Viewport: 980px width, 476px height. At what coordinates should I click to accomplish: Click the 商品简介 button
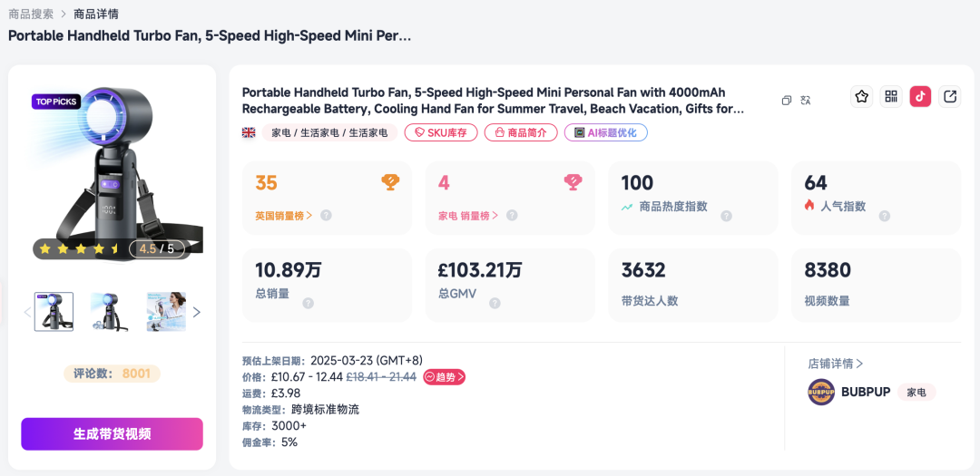(521, 132)
